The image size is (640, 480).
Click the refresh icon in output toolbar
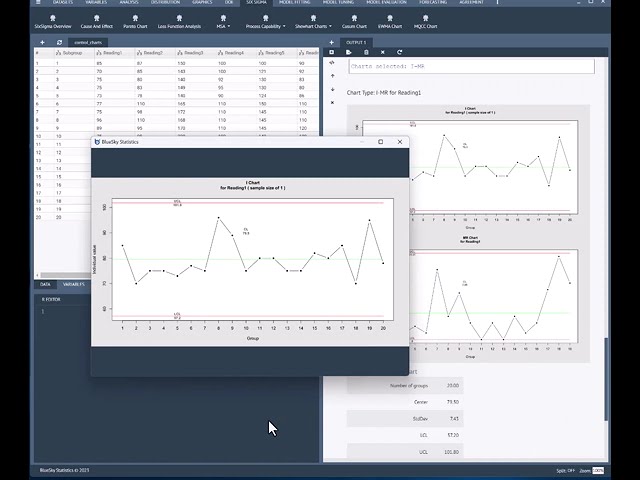click(x=400, y=52)
